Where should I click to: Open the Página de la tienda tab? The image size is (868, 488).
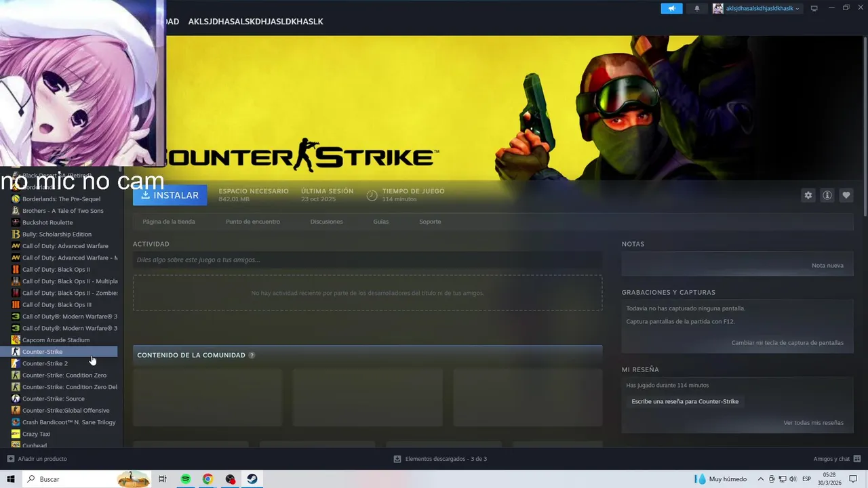pyautogui.click(x=169, y=222)
